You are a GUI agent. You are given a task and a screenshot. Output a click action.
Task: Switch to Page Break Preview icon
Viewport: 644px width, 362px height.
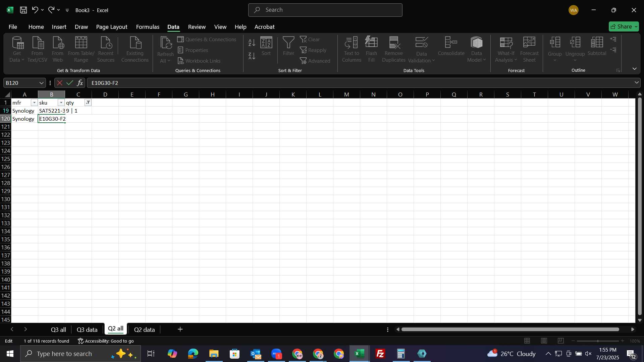561,341
